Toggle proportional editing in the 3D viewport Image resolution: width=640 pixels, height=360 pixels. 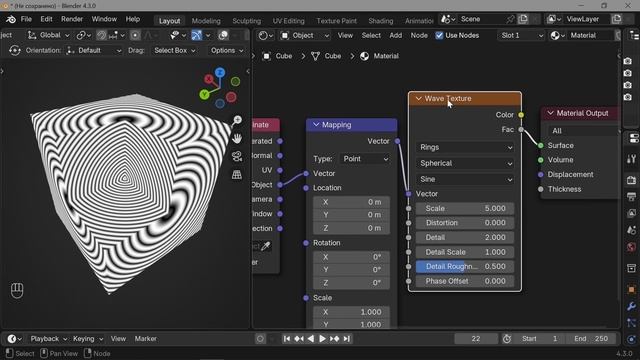pyautogui.click(x=135, y=36)
